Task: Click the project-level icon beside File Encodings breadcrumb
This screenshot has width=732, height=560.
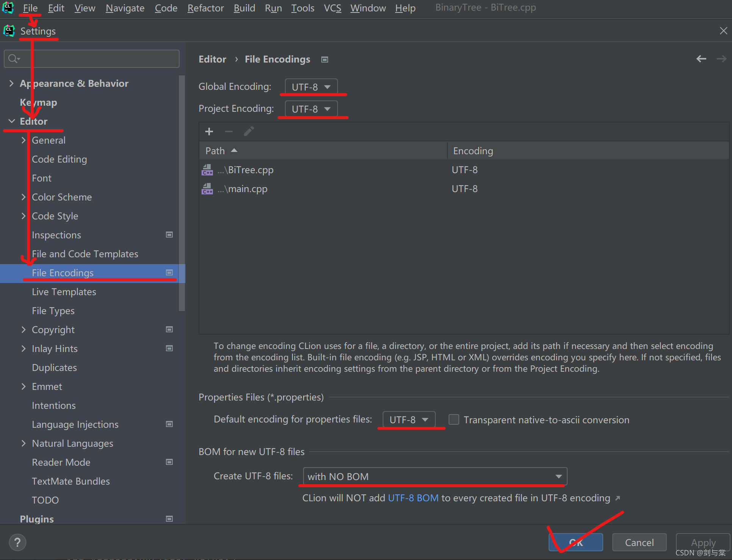Action: point(325,59)
